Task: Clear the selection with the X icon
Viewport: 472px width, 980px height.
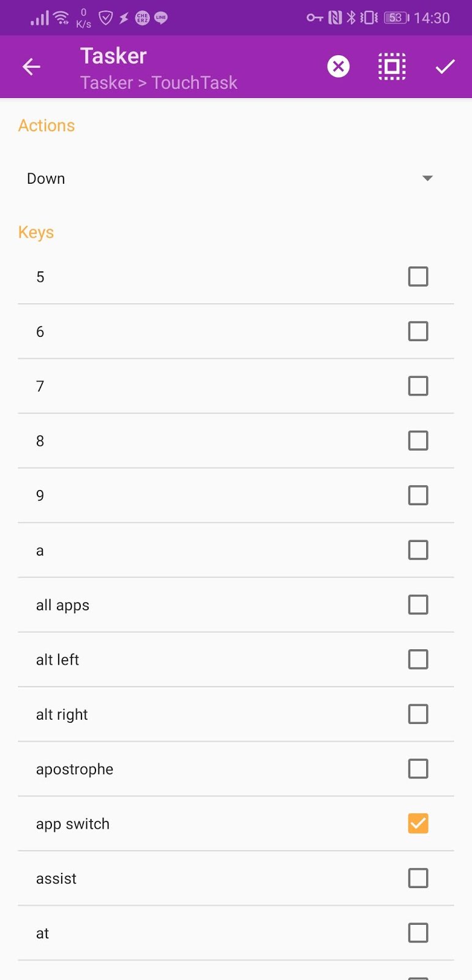Action: [339, 66]
